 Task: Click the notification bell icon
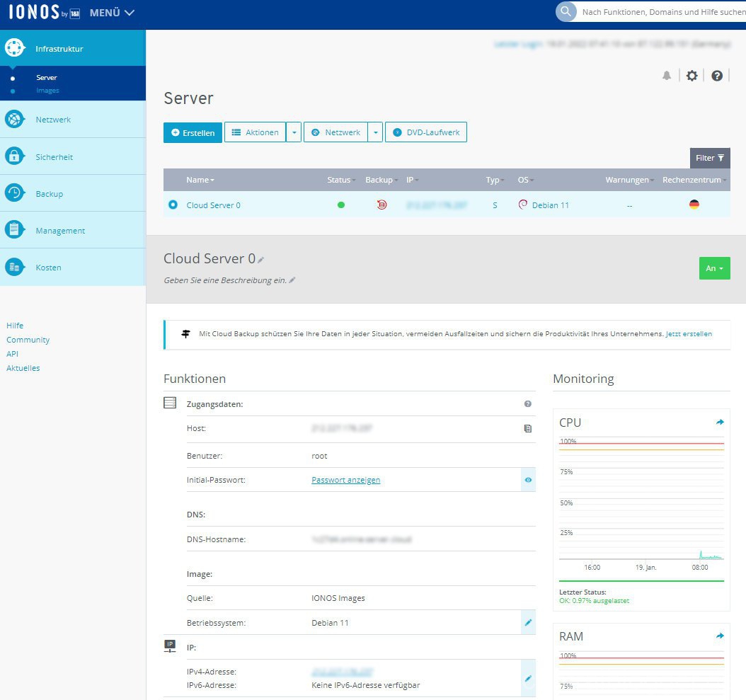[667, 76]
